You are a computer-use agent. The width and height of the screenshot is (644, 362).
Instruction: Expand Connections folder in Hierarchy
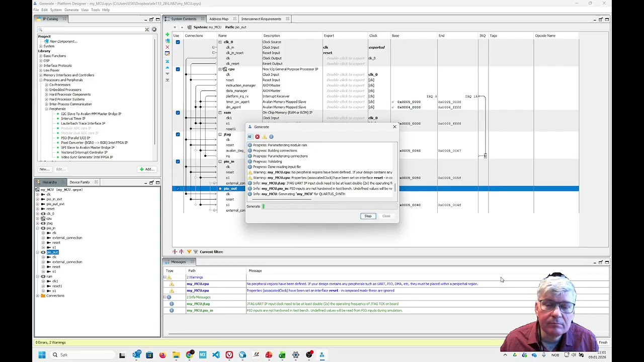37,296
